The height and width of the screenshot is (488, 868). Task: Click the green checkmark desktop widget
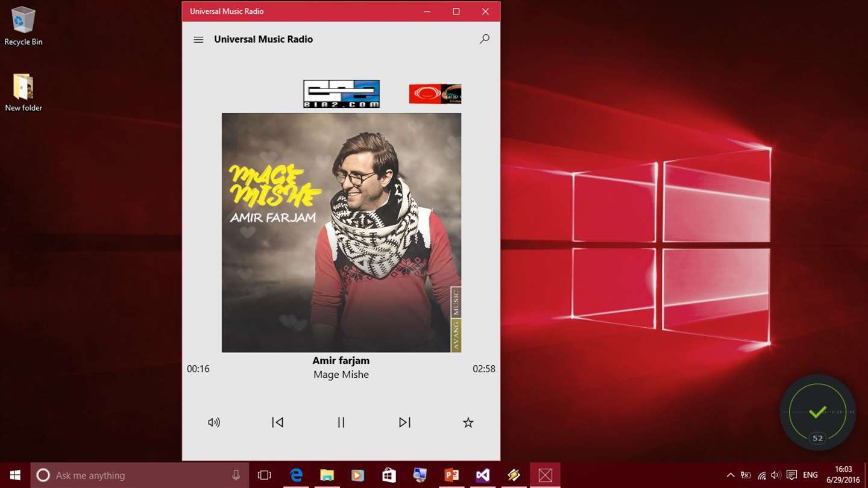pos(817,413)
